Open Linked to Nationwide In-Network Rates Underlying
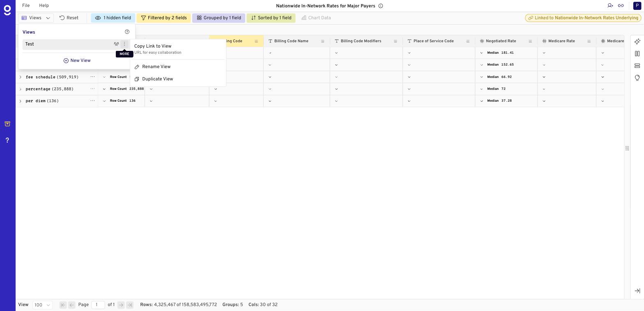The height and width of the screenshot is (311, 644). 583,18
